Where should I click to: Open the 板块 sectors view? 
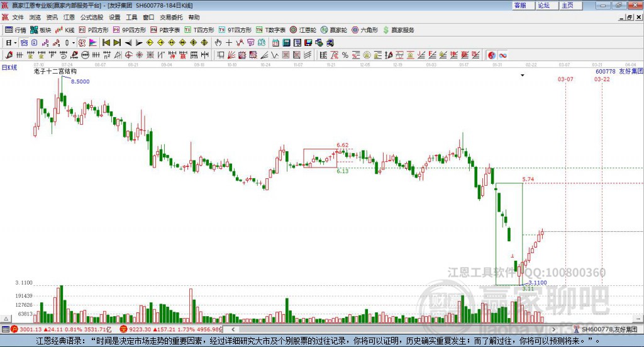point(41,30)
